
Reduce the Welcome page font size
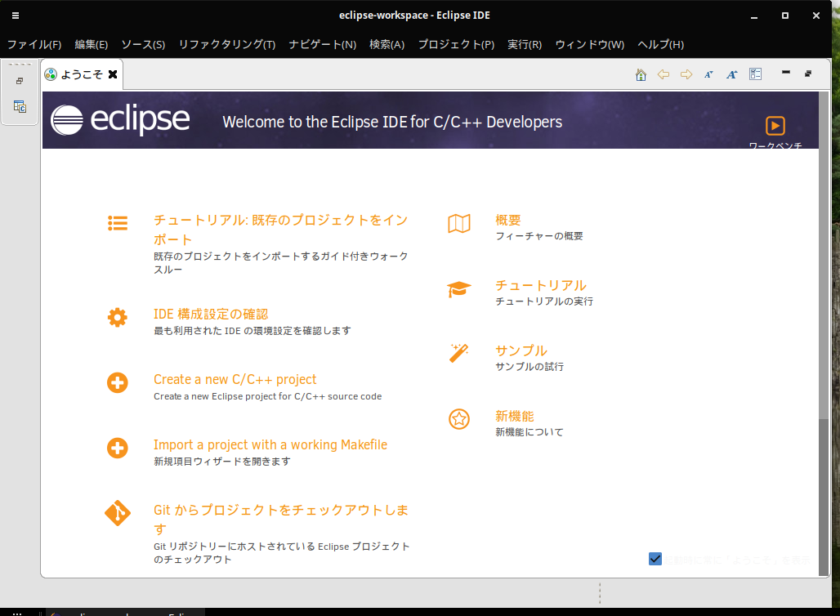pyautogui.click(x=708, y=74)
